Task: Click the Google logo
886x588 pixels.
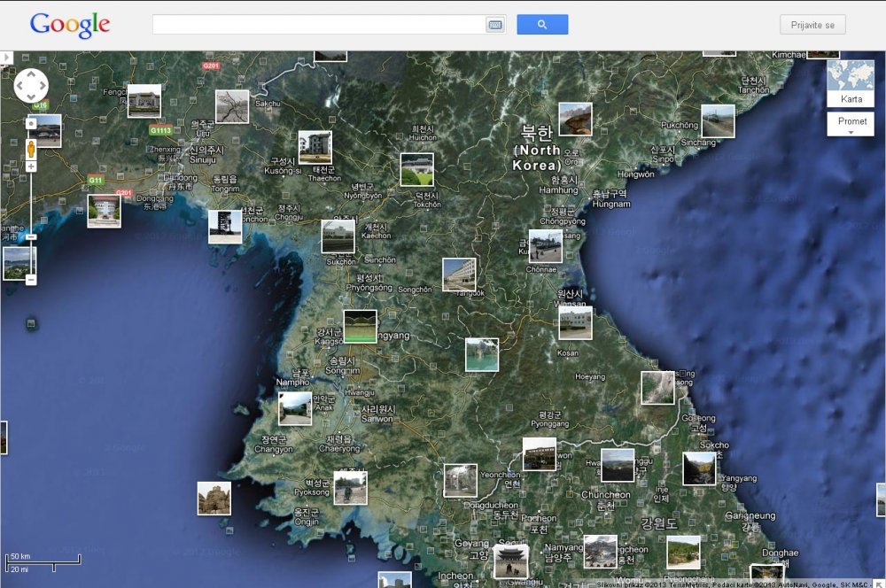Action: click(x=69, y=25)
